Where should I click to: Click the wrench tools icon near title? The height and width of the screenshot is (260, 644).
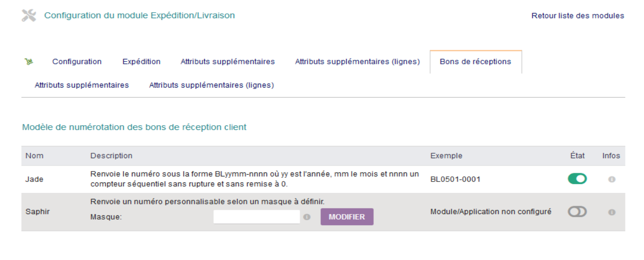[29, 16]
